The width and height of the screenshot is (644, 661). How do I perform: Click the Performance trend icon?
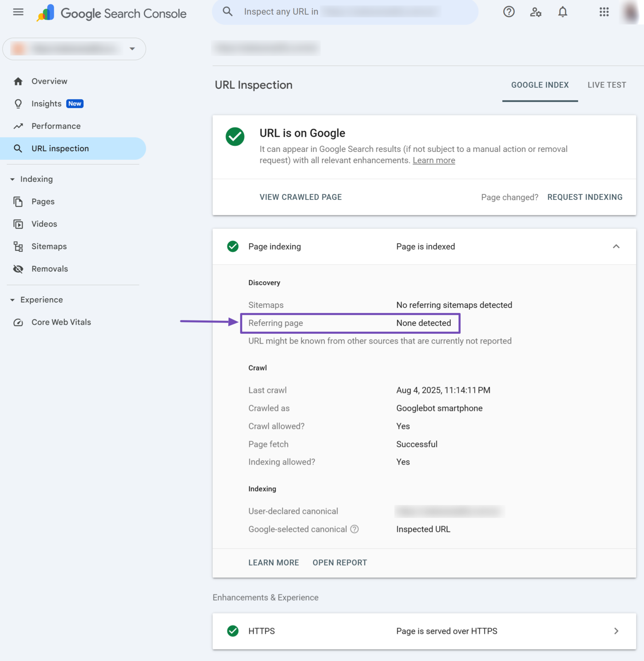pos(18,126)
